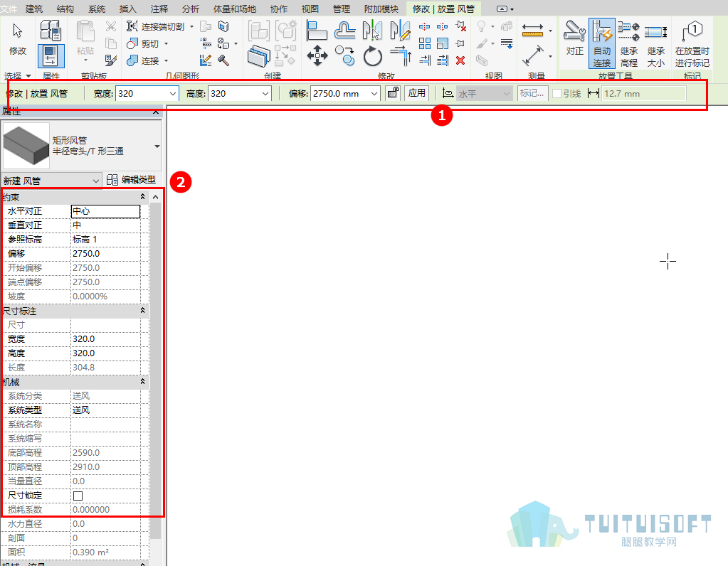Open the 系统 ribbon tab
The width and height of the screenshot is (728, 566).
pyautogui.click(x=97, y=9)
